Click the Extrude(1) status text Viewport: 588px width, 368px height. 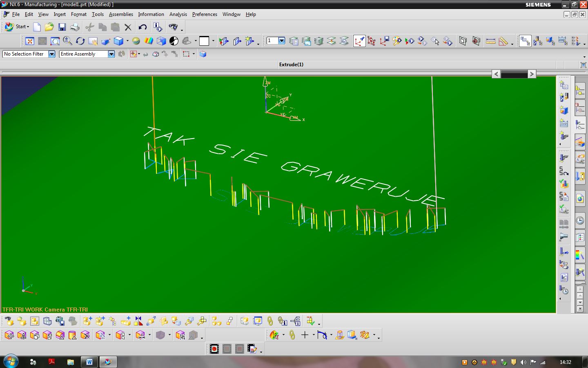[x=291, y=65]
